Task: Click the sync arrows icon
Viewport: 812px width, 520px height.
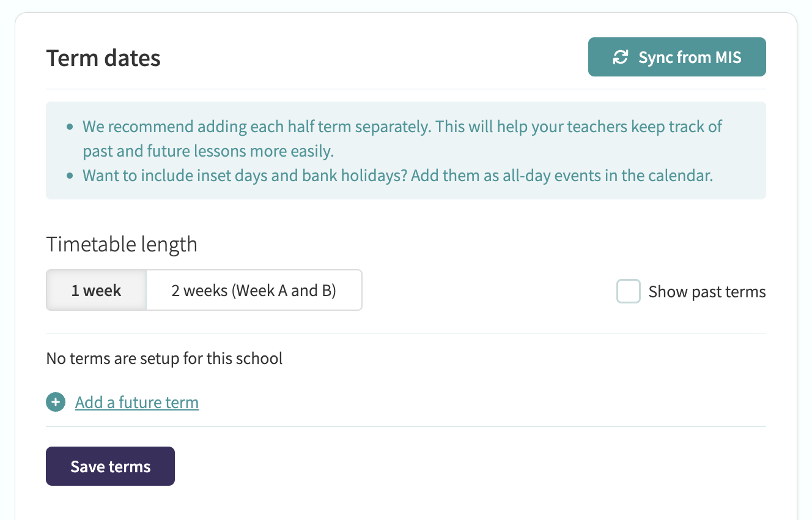Action: pos(621,58)
